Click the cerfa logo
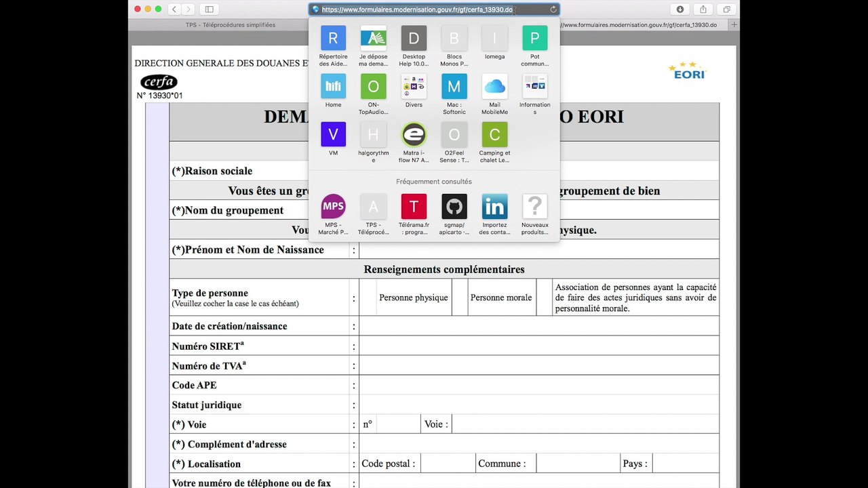 (159, 82)
